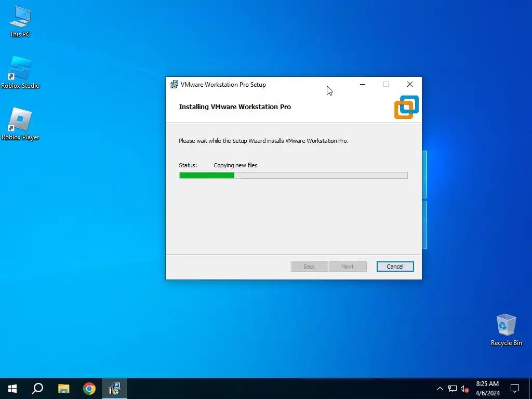Click the disabled Next button
Screen dimensions: 532x399
click(348, 267)
